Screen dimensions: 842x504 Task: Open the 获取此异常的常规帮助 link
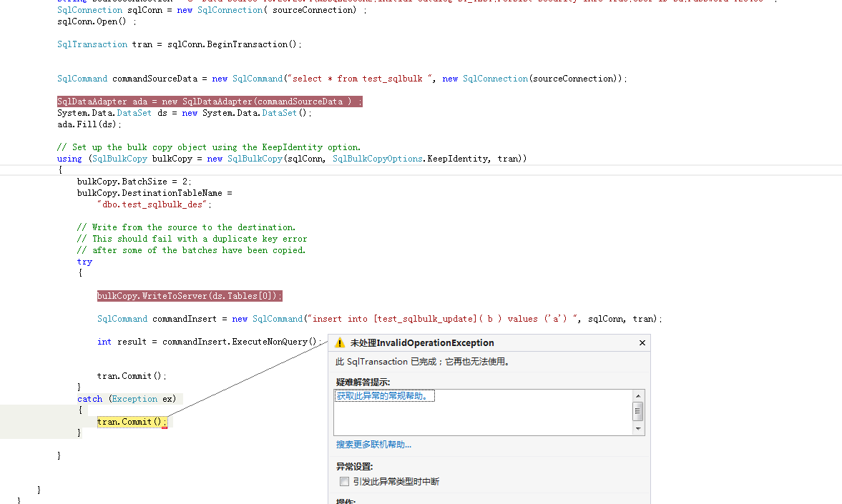tap(384, 396)
